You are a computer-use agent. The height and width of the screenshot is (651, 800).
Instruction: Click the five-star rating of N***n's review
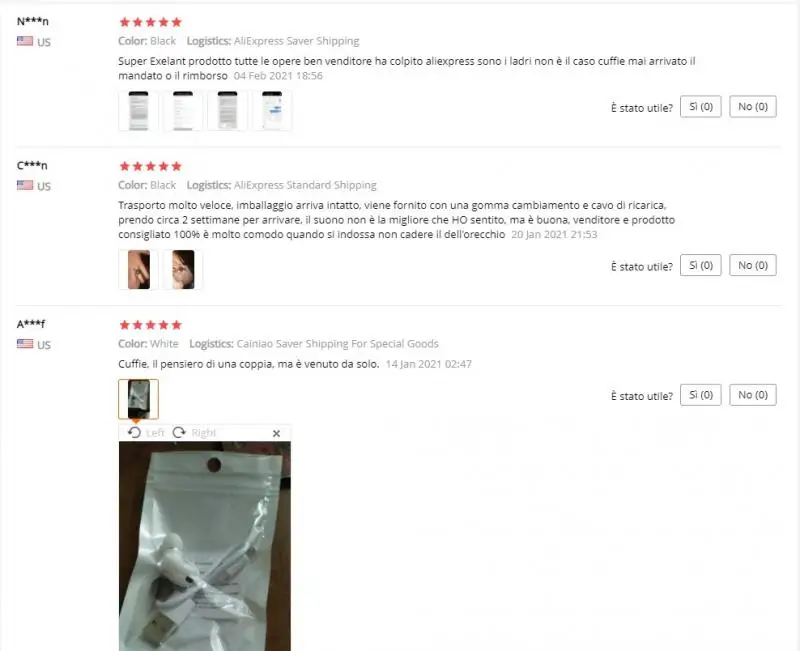click(x=150, y=22)
